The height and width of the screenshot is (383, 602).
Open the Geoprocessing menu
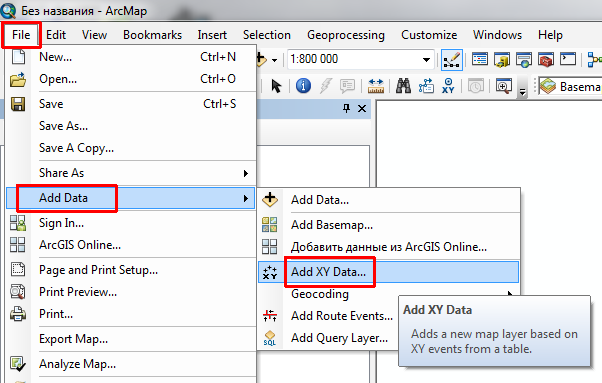[346, 35]
